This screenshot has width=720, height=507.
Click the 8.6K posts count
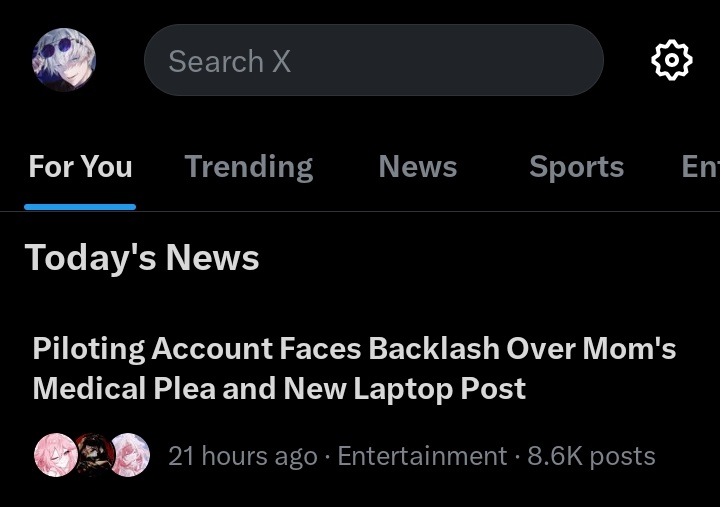591,457
